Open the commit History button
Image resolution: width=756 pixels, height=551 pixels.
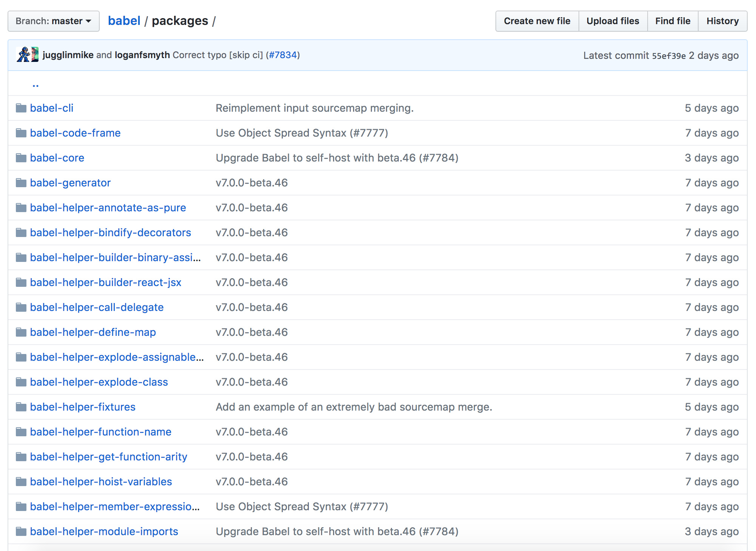[x=722, y=21]
